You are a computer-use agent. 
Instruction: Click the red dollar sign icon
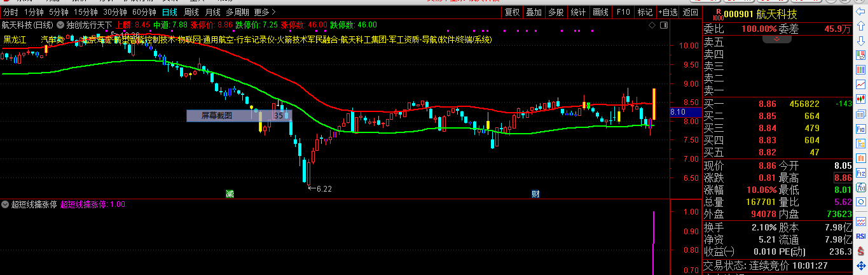(861, 250)
